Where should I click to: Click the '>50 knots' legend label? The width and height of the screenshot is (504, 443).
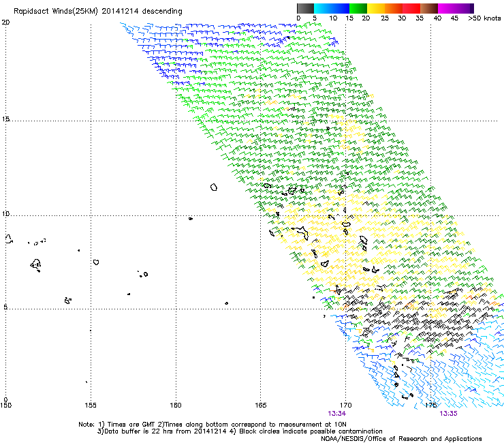[x=484, y=18]
